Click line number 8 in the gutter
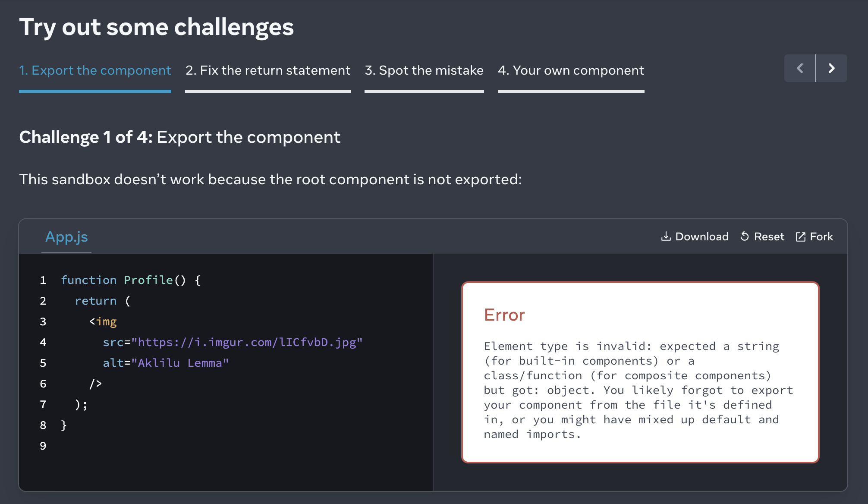 click(x=43, y=425)
